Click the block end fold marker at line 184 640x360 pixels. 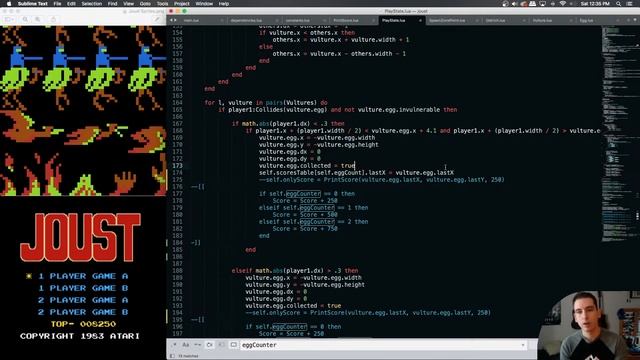click(x=196, y=242)
